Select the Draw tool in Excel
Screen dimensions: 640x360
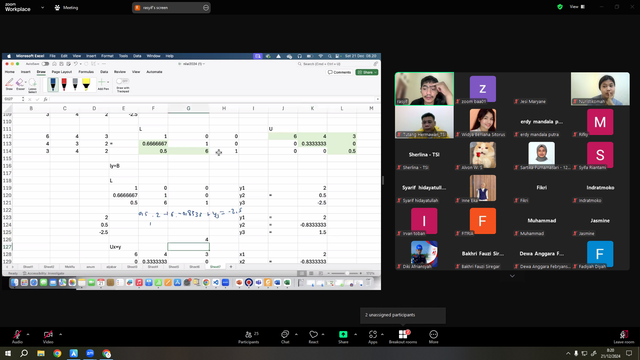click(x=9, y=84)
